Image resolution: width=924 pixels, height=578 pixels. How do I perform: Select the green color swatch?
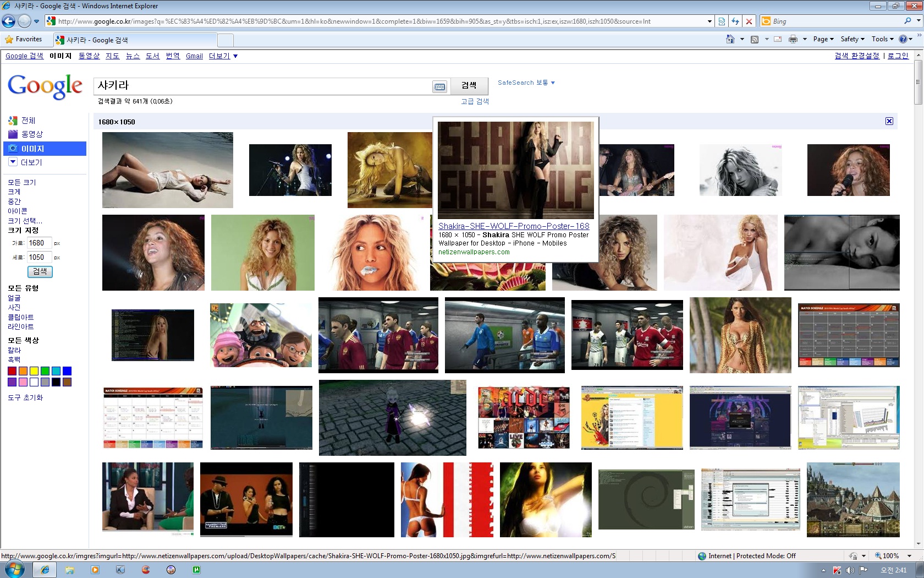45,371
